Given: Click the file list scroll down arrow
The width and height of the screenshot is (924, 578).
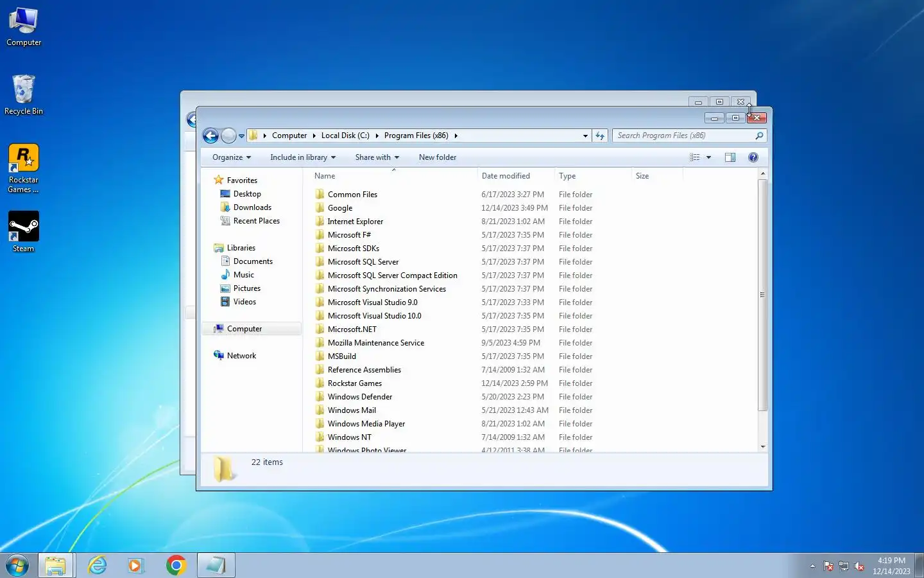Looking at the screenshot, I should (763, 446).
